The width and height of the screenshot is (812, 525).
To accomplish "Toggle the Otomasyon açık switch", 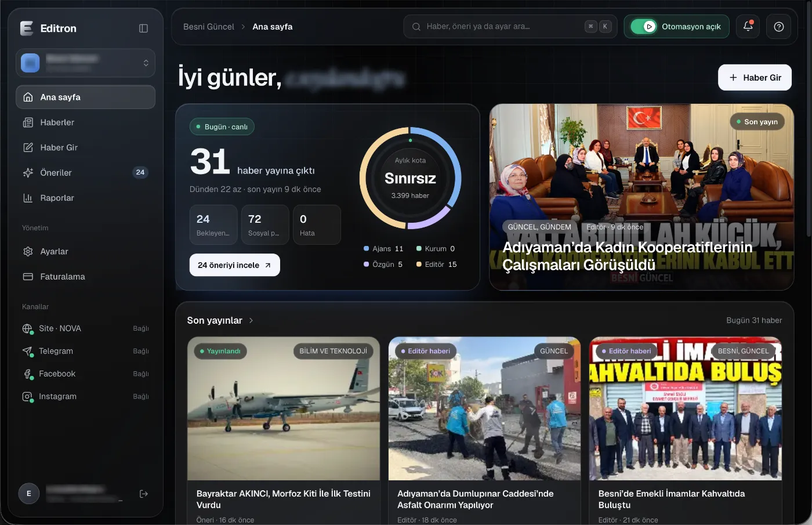I will tap(643, 27).
